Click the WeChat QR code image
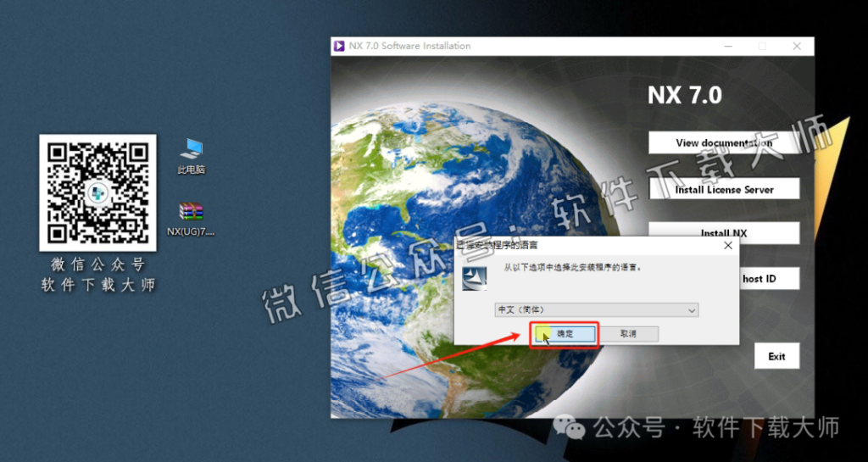868x462 pixels. click(97, 192)
